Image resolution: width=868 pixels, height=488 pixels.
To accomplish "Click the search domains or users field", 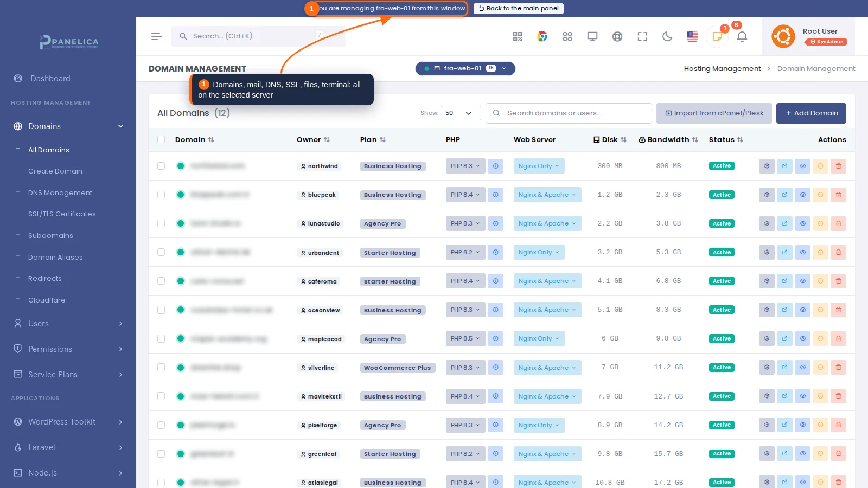I will [569, 113].
